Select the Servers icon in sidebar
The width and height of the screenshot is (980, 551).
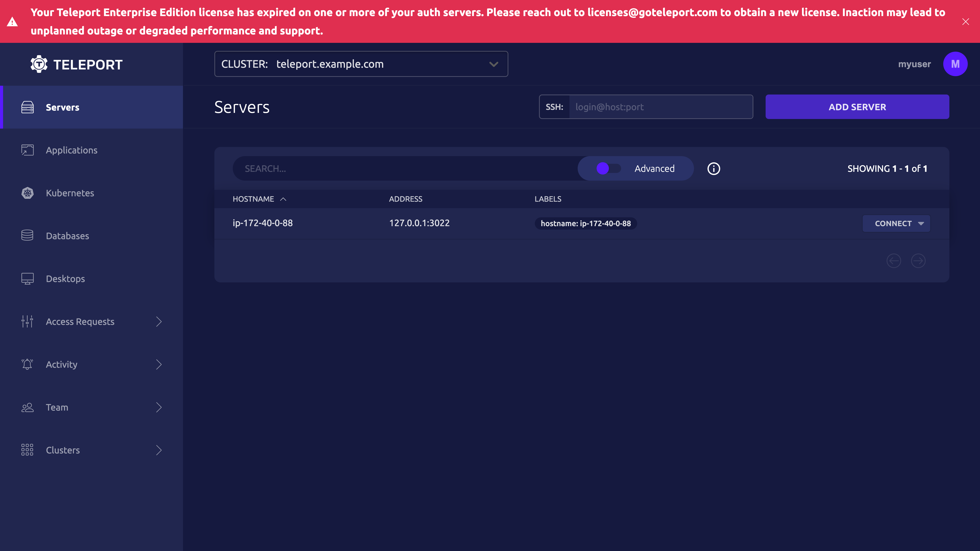coord(27,107)
